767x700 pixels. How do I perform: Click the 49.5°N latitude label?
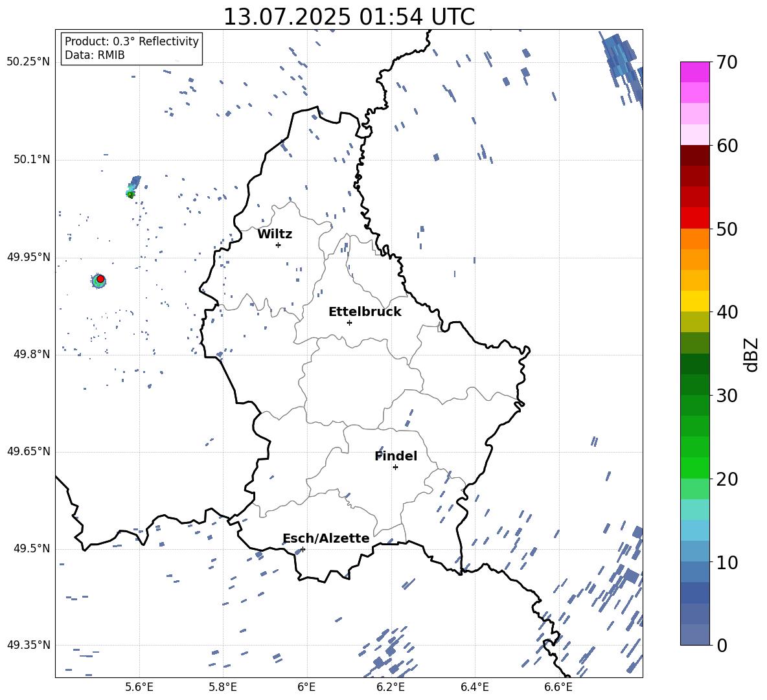click(32, 548)
